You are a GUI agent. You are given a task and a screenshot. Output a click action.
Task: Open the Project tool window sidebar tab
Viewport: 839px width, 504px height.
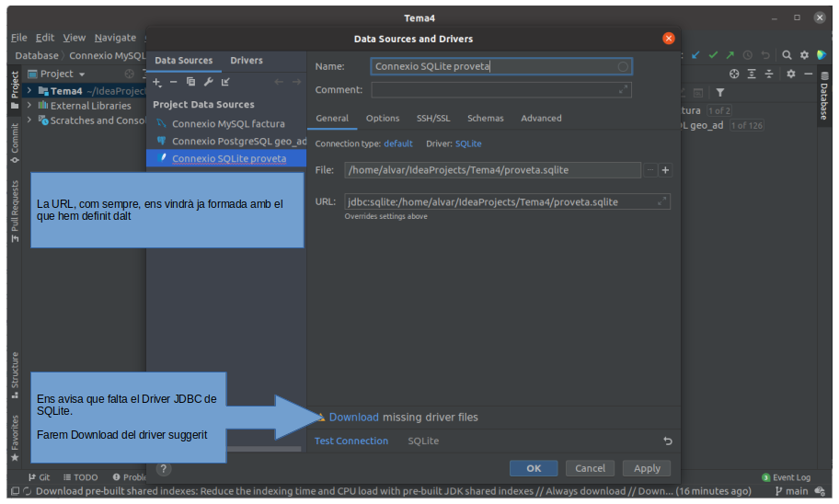point(15,90)
